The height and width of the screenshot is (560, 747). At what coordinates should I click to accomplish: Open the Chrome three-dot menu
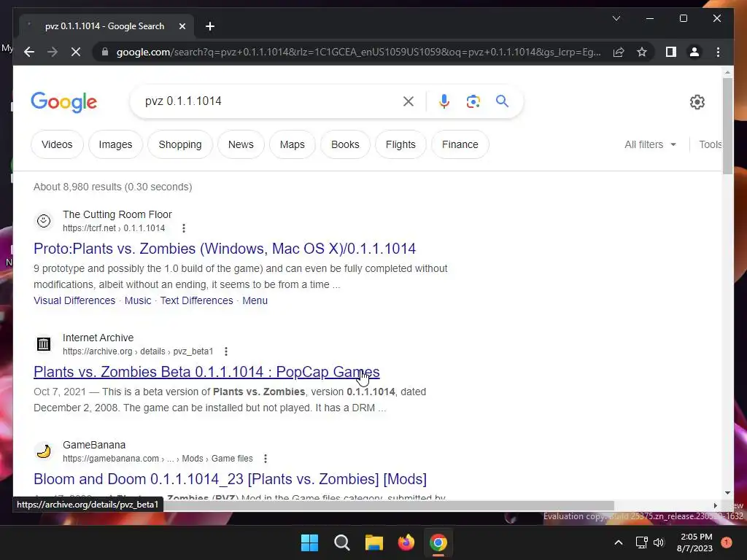pos(718,52)
